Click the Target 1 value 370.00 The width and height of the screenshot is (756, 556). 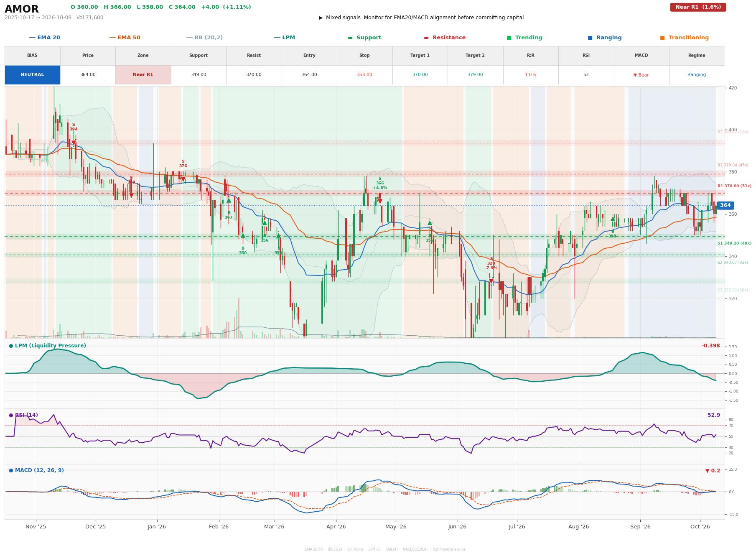420,75
